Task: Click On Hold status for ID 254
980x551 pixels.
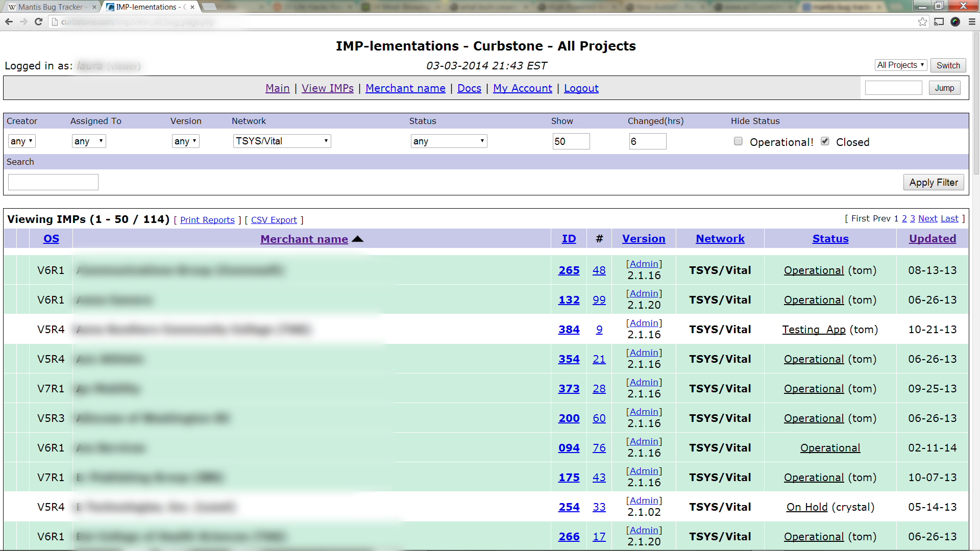Action: [807, 507]
